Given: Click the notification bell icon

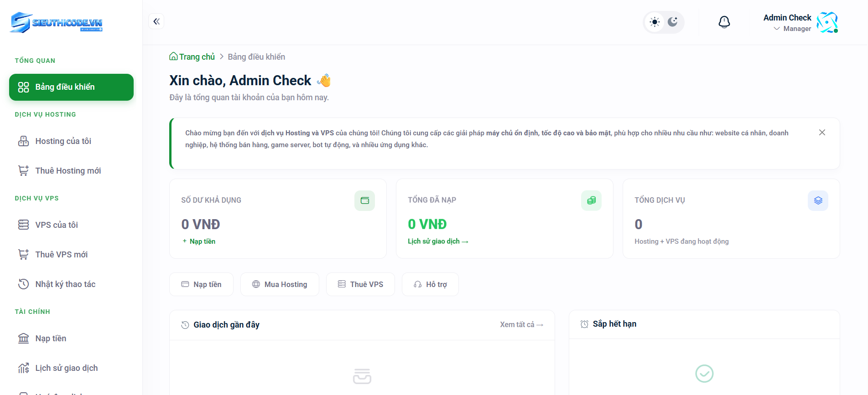Looking at the screenshot, I should point(724,22).
